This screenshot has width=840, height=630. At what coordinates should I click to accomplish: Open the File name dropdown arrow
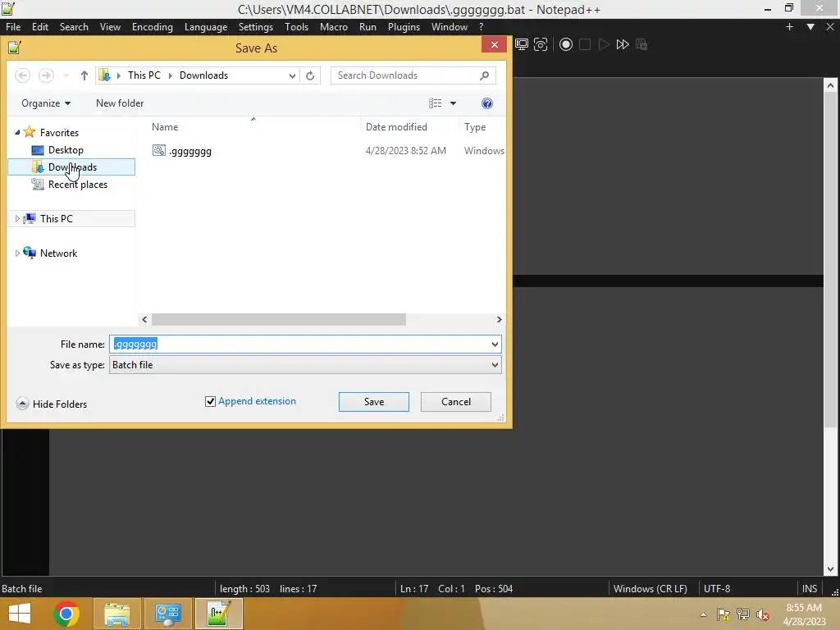[495, 345]
